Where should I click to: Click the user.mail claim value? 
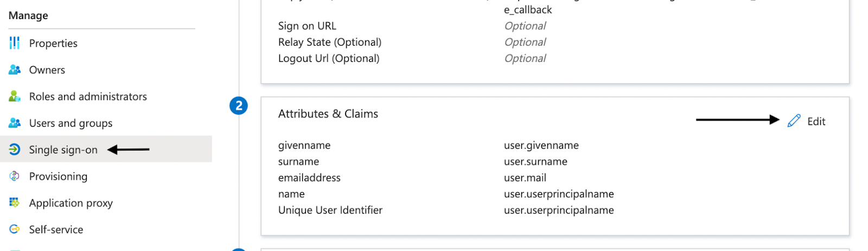coord(525,178)
